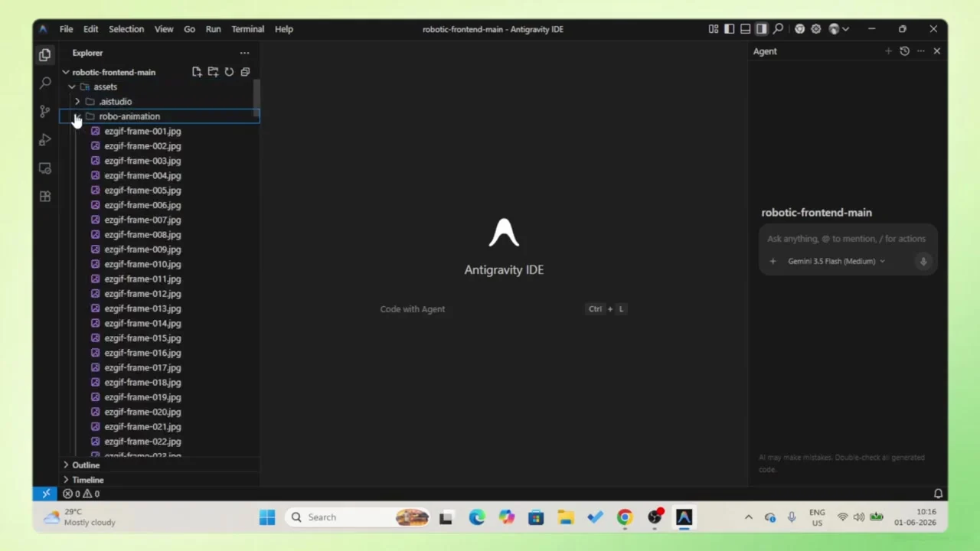980x551 pixels.
Task: Refresh the Explorer file tree
Action: [x=229, y=72]
